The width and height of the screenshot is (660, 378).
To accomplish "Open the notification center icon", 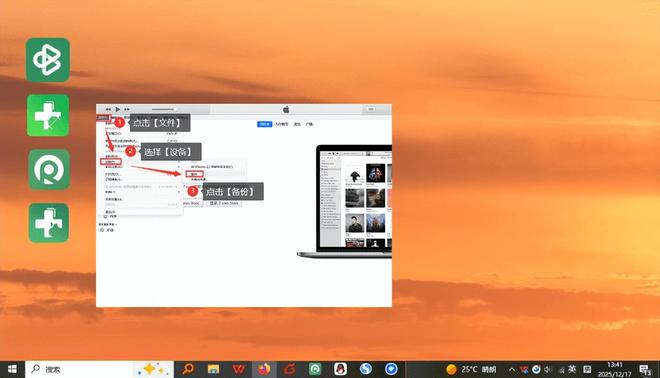I will [x=645, y=370].
